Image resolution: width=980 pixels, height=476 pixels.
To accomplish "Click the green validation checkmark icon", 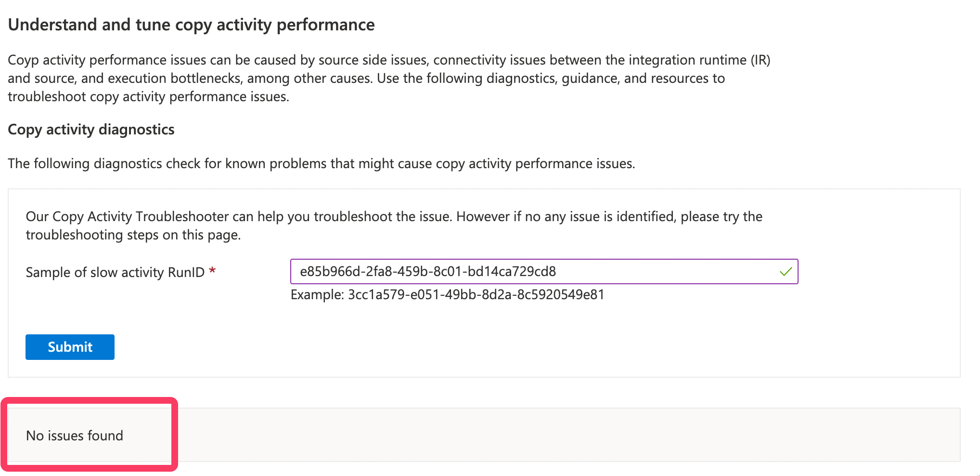I will 786,272.
